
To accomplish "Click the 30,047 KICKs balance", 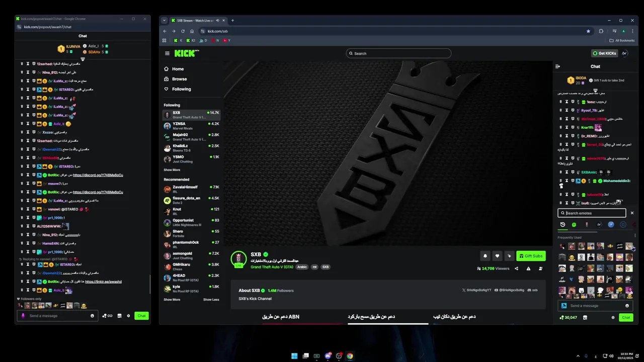I will [569, 318].
